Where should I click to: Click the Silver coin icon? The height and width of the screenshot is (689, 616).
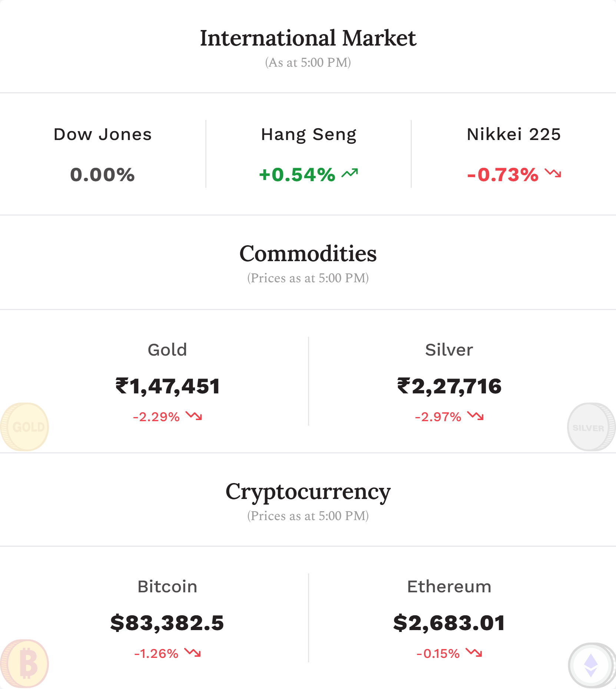(x=591, y=427)
